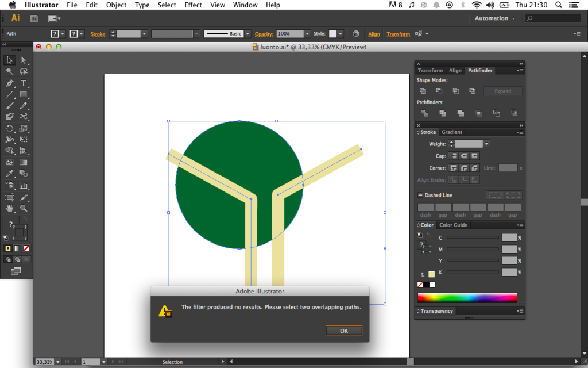The height and width of the screenshot is (368, 588).
Task: Click the Transform link in control bar
Action: click(x=399, y=34)
